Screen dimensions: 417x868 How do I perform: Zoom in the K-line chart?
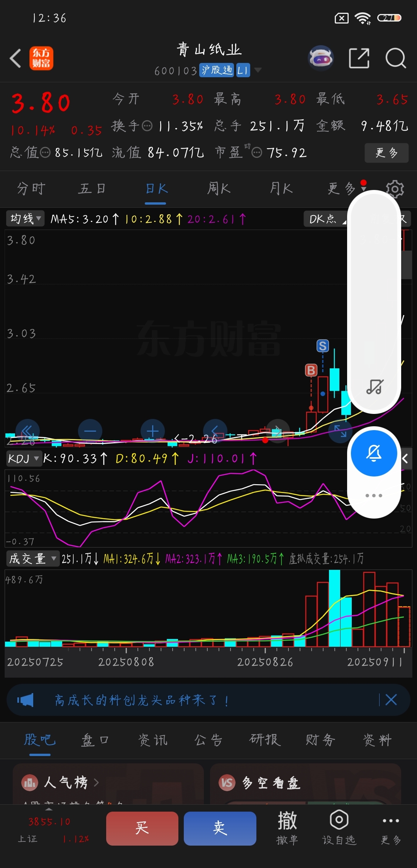click(153, 431)
